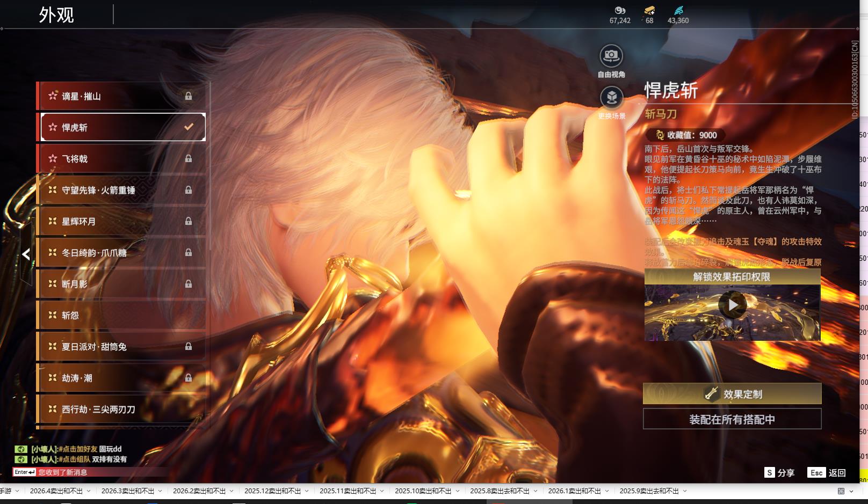
Task: Click the gold ingot currency icon
Action: pos(649,10)
